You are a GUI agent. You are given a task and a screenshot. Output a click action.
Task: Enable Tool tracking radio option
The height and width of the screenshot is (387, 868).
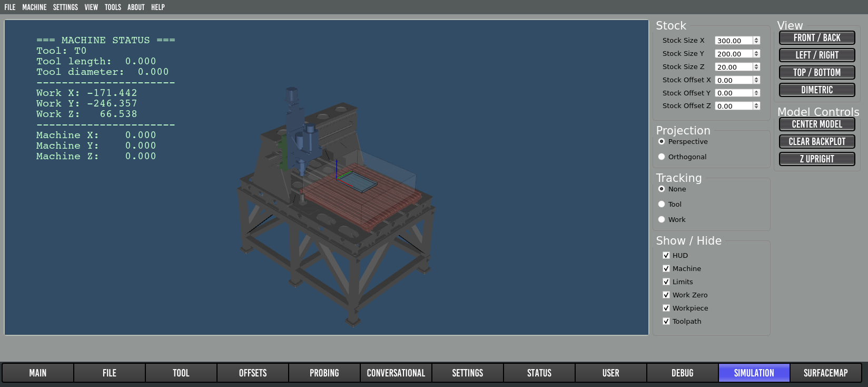coord(662,205)
